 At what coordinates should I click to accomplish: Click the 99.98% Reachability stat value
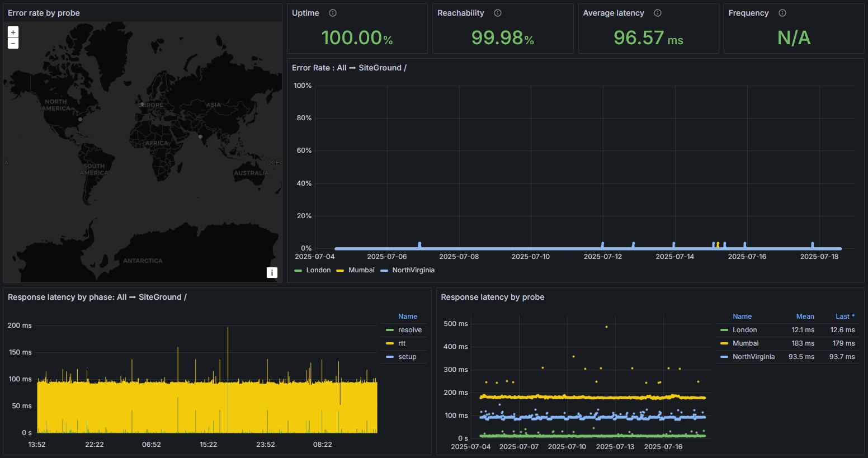tap(502, 38)
